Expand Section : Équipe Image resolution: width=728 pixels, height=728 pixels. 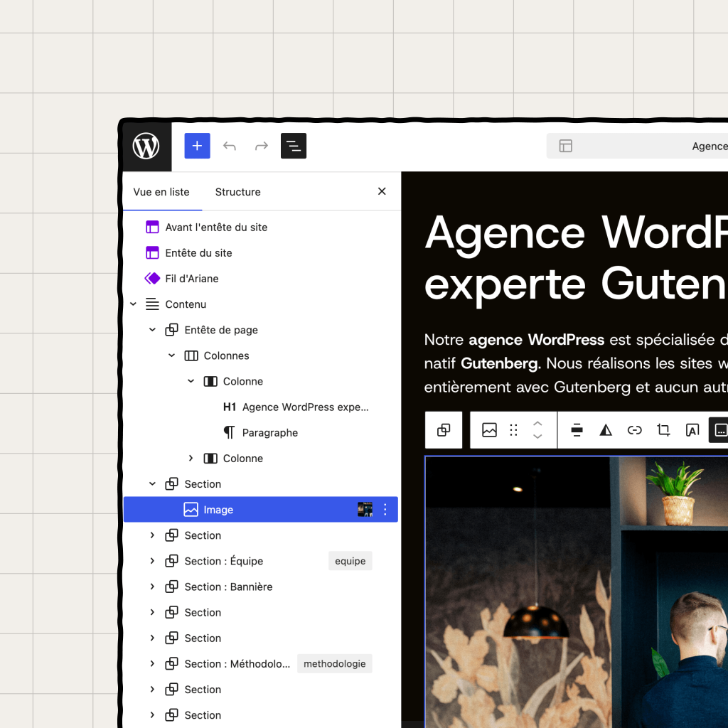(x=152, y=561)
